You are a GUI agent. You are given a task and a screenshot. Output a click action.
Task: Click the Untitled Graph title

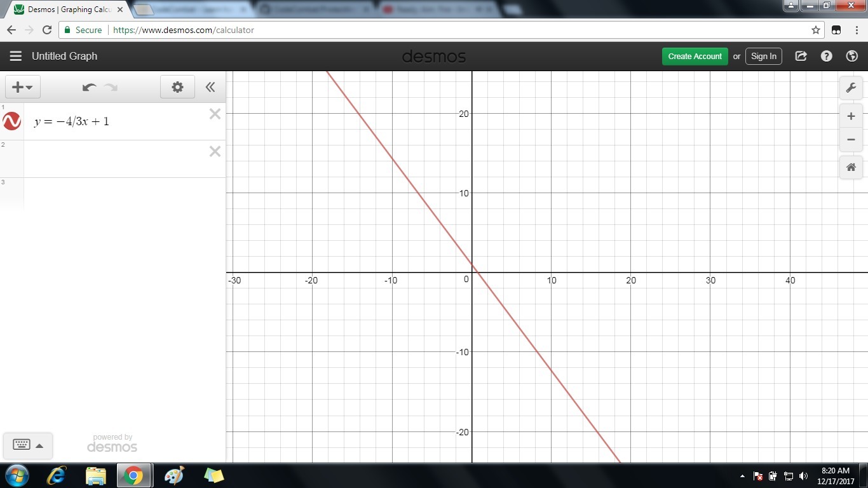click(64, 56)
